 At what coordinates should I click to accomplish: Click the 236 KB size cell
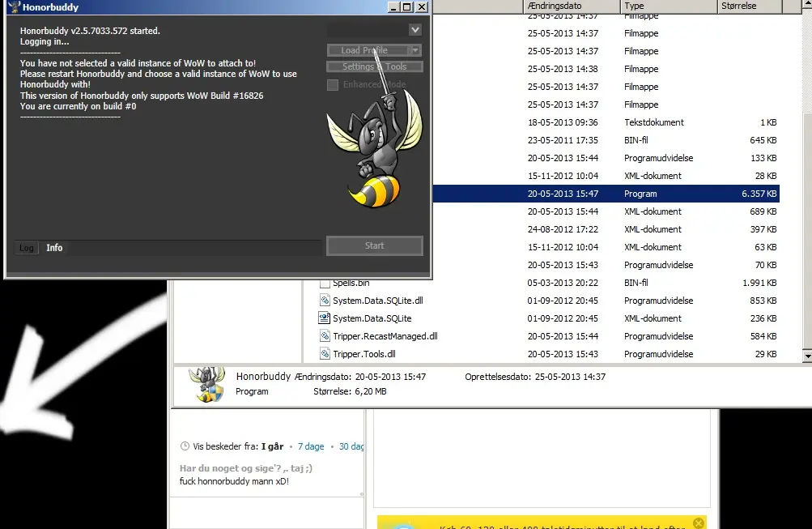tap(763, 318)
